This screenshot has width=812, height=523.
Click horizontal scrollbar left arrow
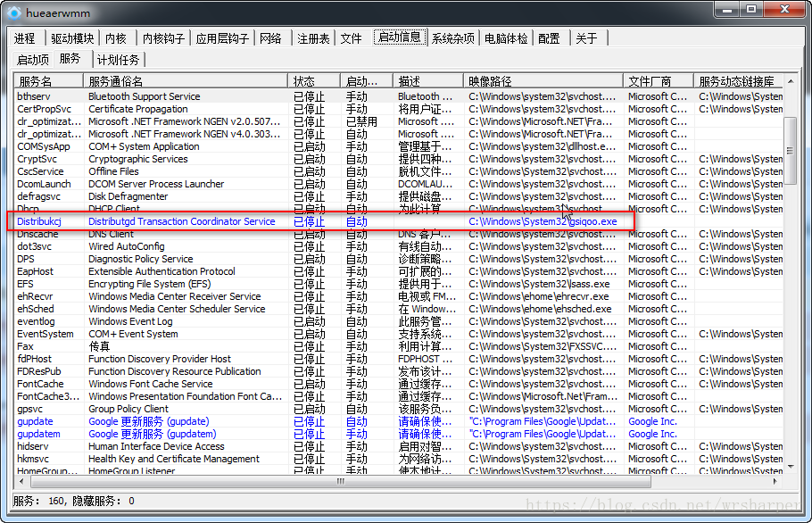click(x=21, y=482)
